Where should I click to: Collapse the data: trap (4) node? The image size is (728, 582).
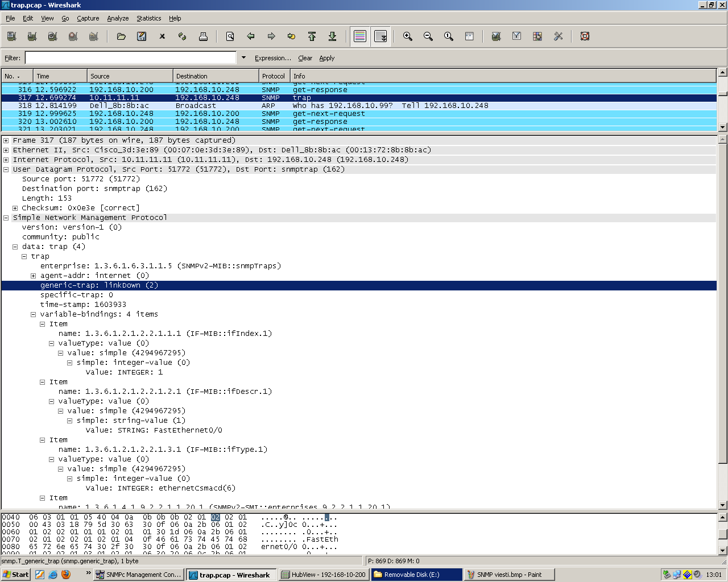(15, 247)
